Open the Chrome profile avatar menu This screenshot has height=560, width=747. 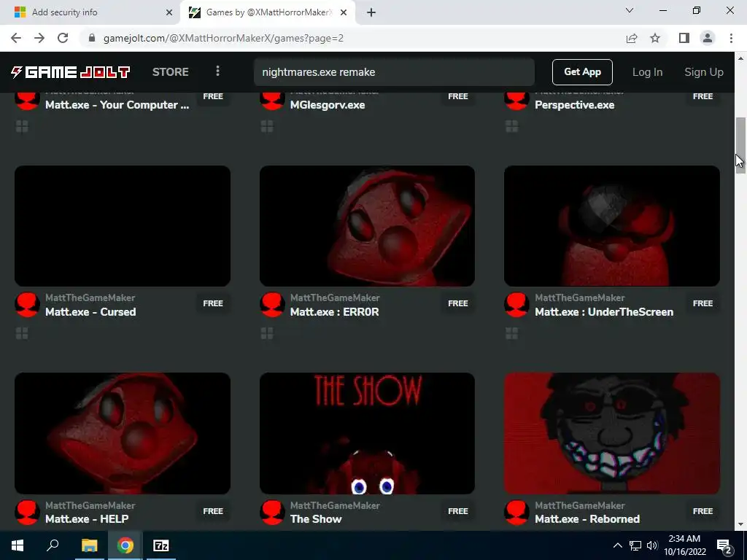pyautogui.click(x=708, y=38)
